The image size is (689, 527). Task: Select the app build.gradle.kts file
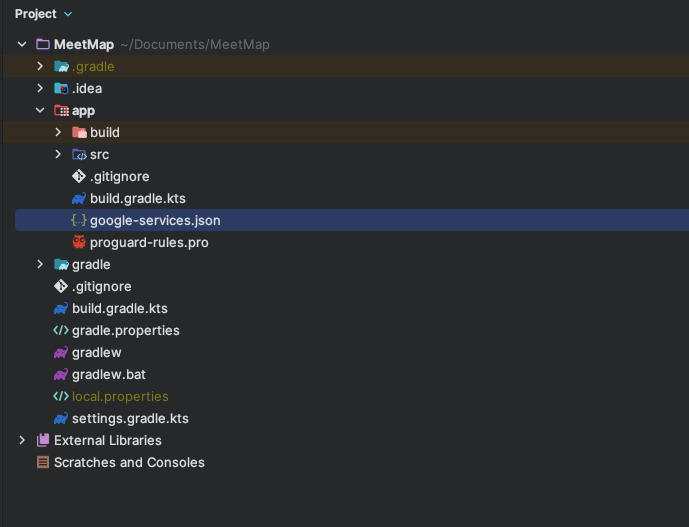click(x=137, y=198)
